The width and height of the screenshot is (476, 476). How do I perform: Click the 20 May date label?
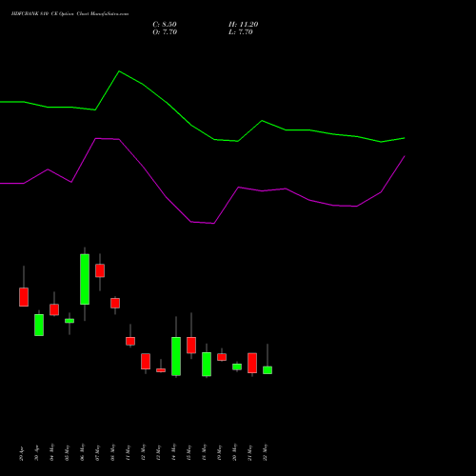click(x=235, y=452)
